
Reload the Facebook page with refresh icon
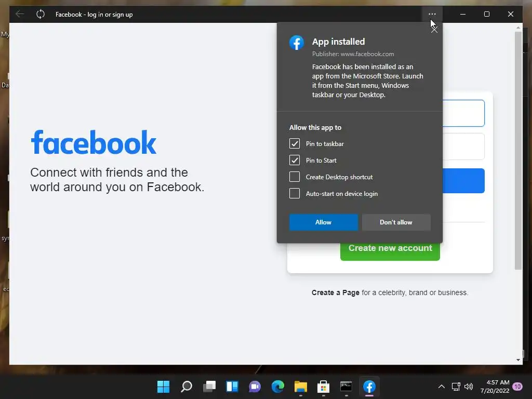pos(41,14)
